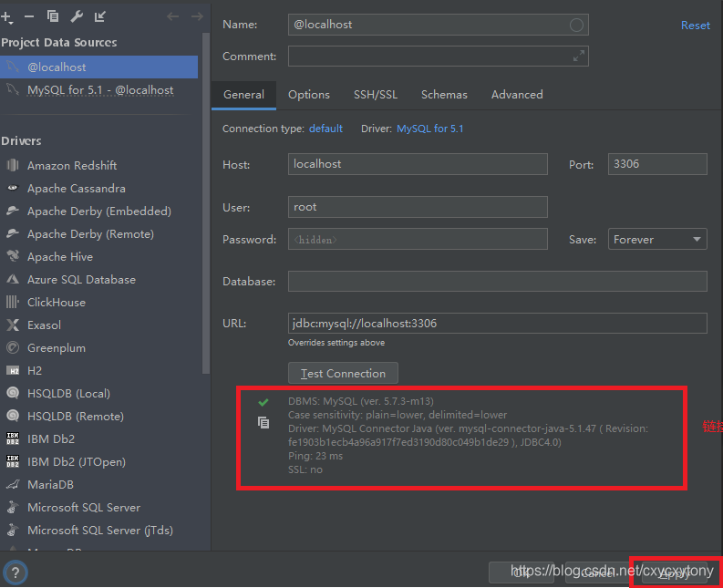
Task: Click the make global import icon
Action: click(100, 16)
